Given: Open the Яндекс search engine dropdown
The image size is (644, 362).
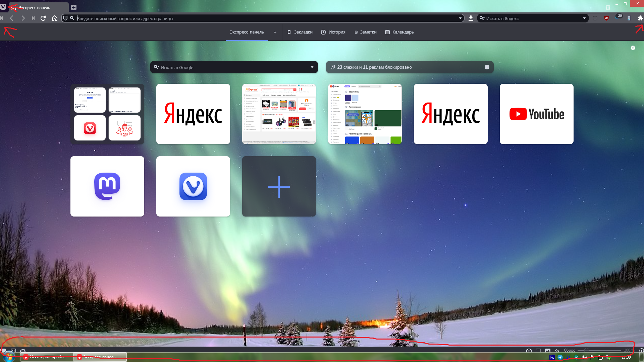Looking at the screenshot, I should [x=585, y=18].
